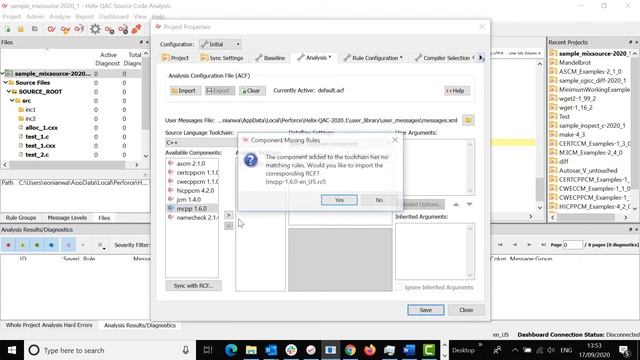Remove component with left arrow button
This screenshot has width=640, height=360.
point(229,225)
